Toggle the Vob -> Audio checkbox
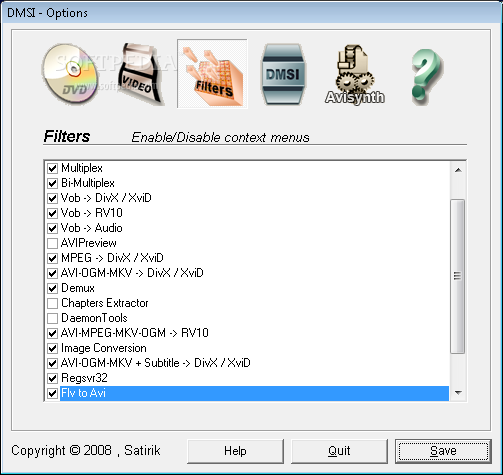Image resolution: width=503 pixels, height=475 pixels. tap(52, 228)
